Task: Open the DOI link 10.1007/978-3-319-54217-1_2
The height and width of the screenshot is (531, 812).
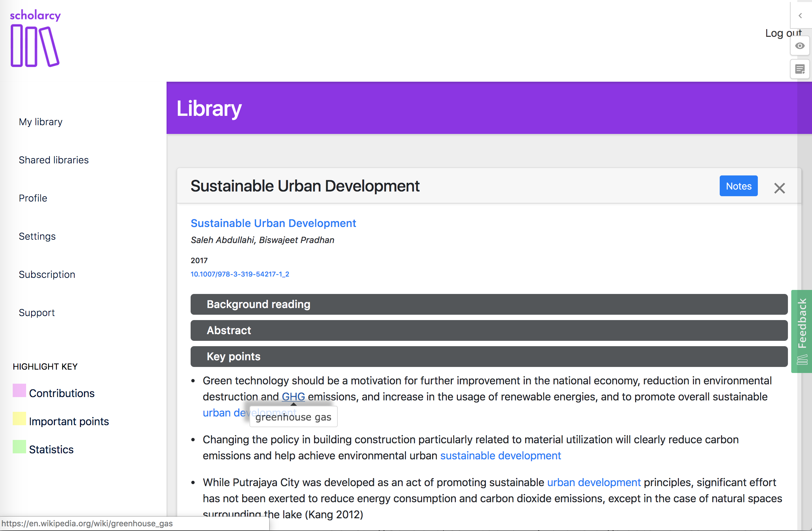Action: pos(240,274)
